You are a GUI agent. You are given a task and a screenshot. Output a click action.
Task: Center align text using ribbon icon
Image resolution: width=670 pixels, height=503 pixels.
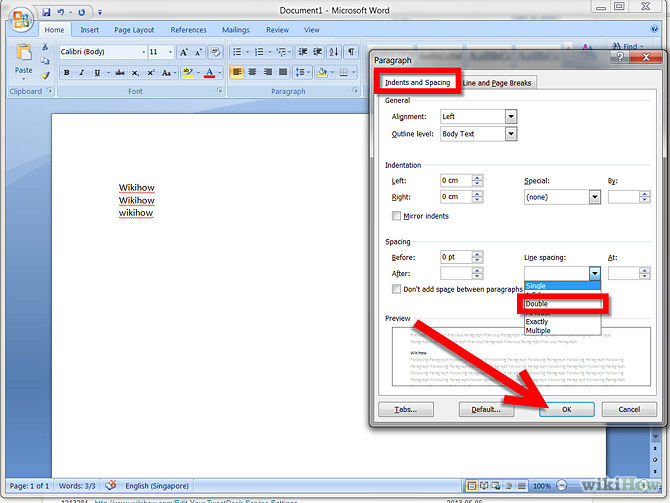point(254,72)
